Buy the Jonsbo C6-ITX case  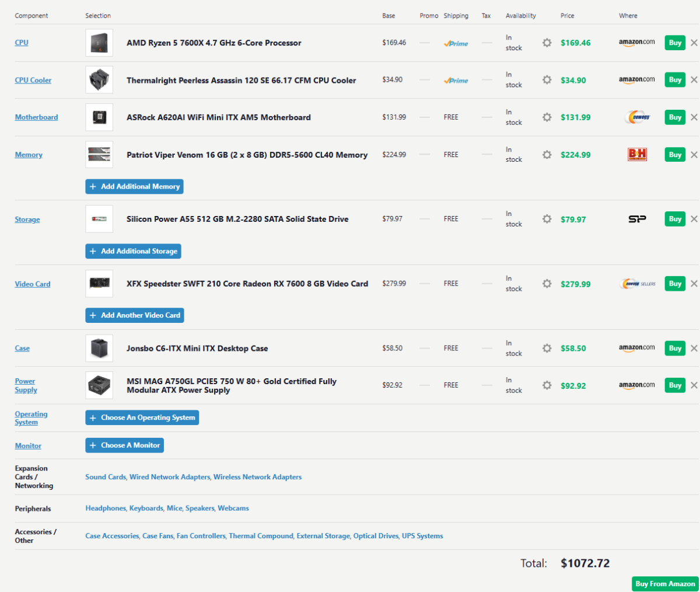pos(675,349)
